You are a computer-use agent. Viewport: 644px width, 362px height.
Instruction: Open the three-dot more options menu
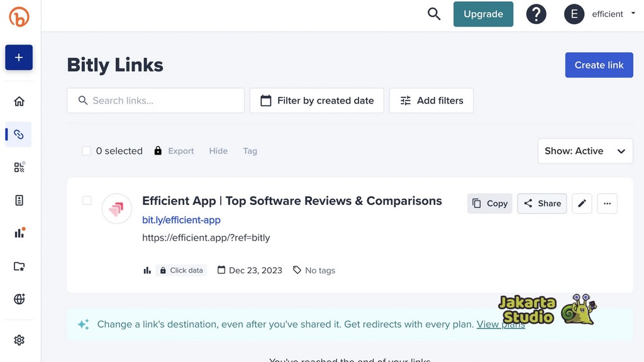click(x=607, y=204)
